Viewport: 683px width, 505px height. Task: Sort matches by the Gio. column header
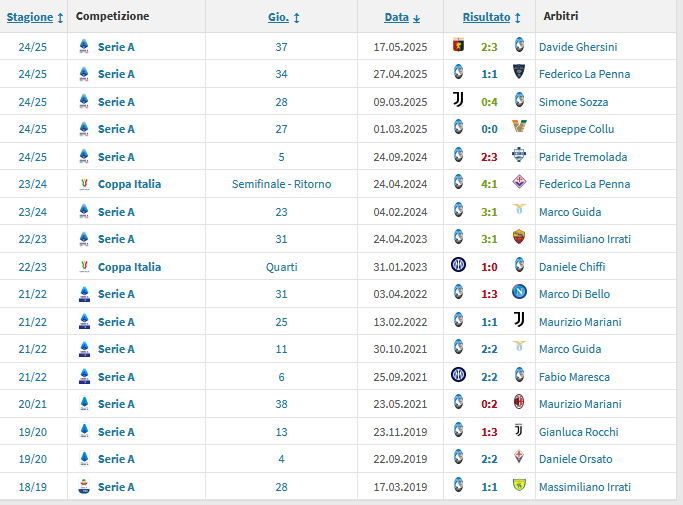point(284,18)
